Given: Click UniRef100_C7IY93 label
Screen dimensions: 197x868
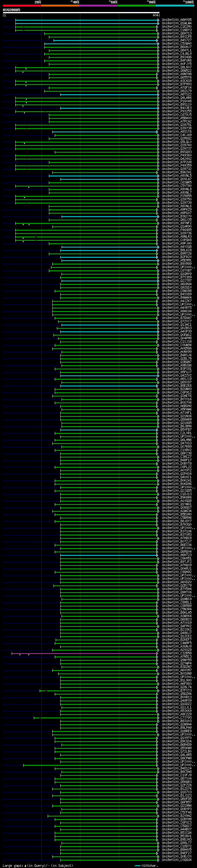Looking at the screenshot, I should click(176, 718).
